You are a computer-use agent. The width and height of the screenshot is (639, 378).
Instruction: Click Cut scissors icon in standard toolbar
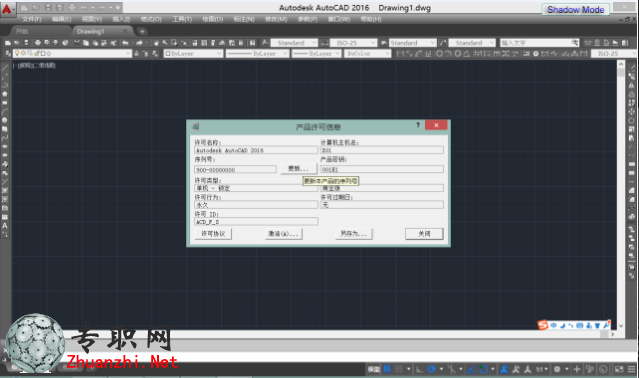tap(77, 43)
